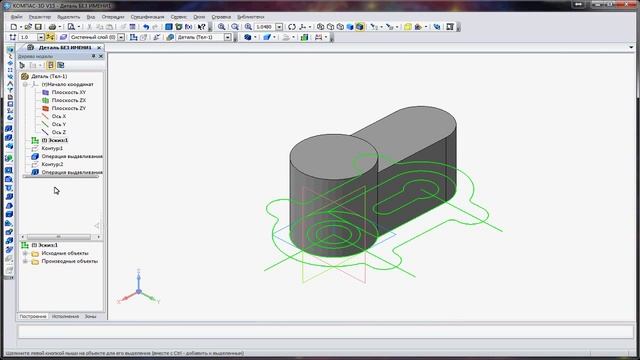This screenshot has width=640, height=360.
Task: Enable shaded display blue cube icon
Action: click(x=350, y=27)
